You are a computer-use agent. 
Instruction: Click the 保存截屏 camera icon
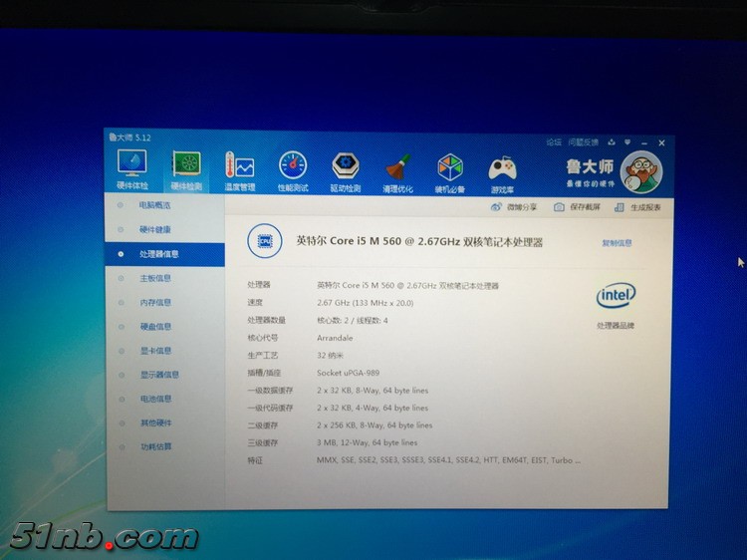(x=559, y=207)
